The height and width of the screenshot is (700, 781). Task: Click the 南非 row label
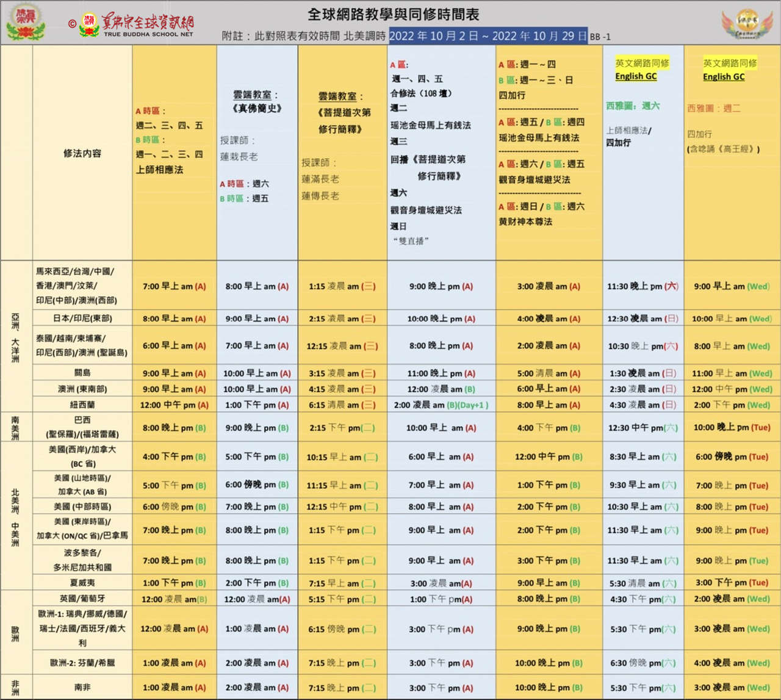[82, 687]
